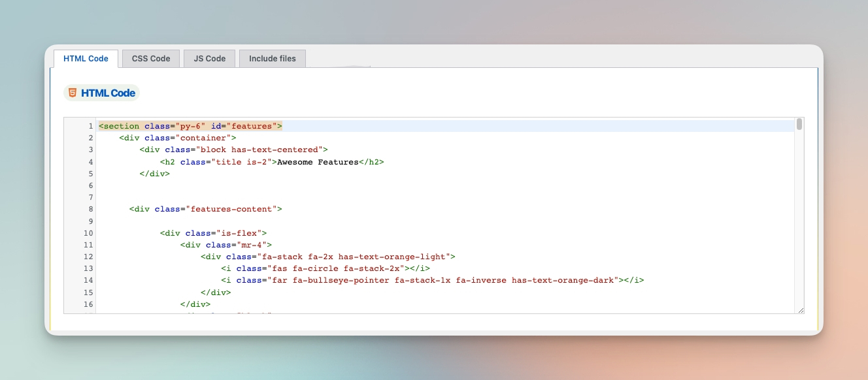Click the HTML5 shield icon
Viewport: 868px width, 380px height.
[x=72, y=93]
